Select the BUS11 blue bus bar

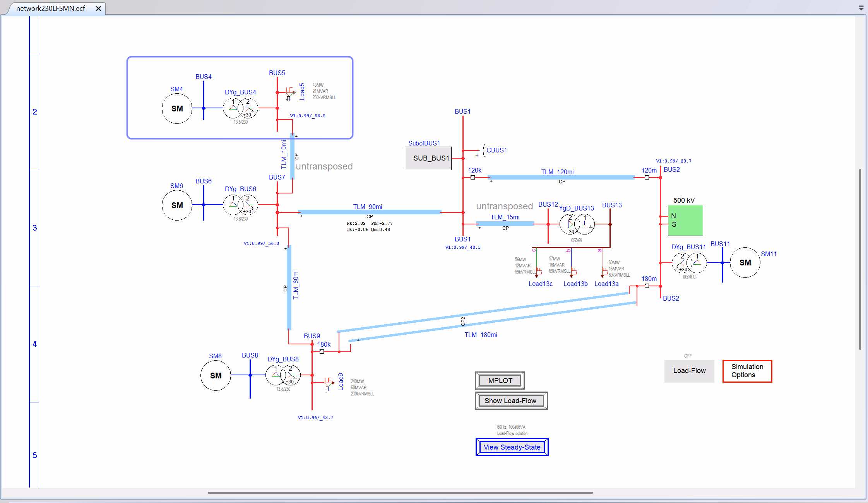(722, 265)
